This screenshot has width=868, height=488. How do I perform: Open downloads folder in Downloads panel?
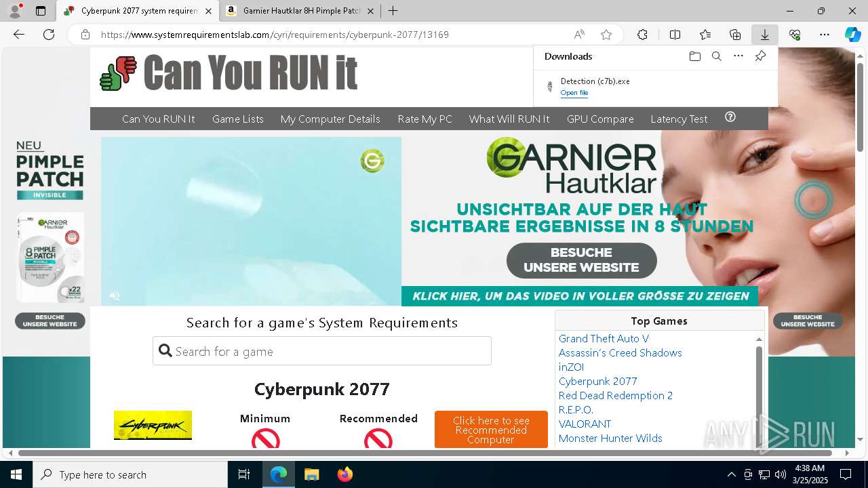point(695,56)
